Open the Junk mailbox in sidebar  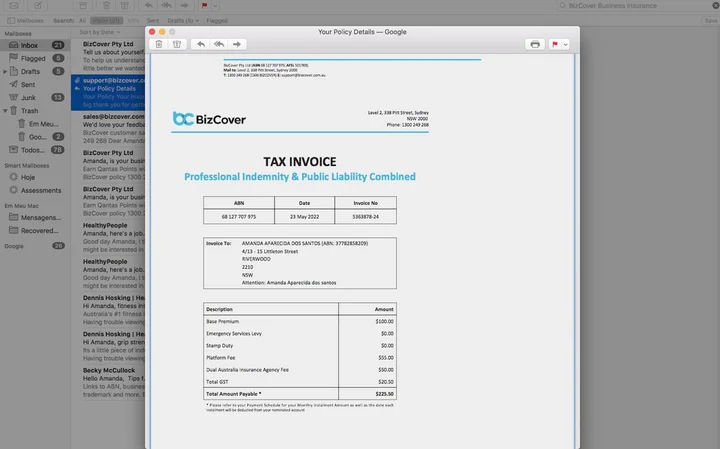click(29, 97)
